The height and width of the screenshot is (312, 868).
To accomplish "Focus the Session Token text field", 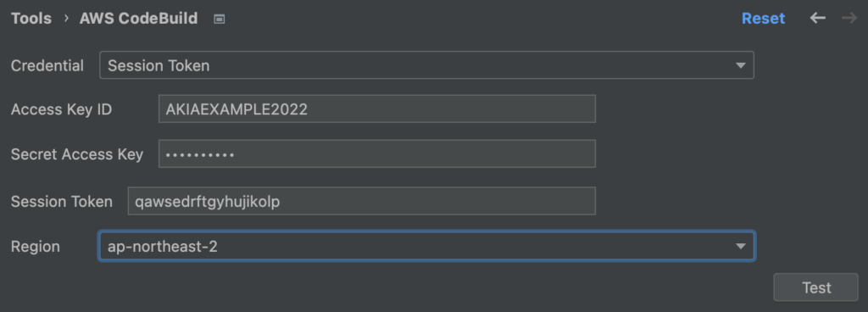I will pyautogui.click(x=361, y=201).
